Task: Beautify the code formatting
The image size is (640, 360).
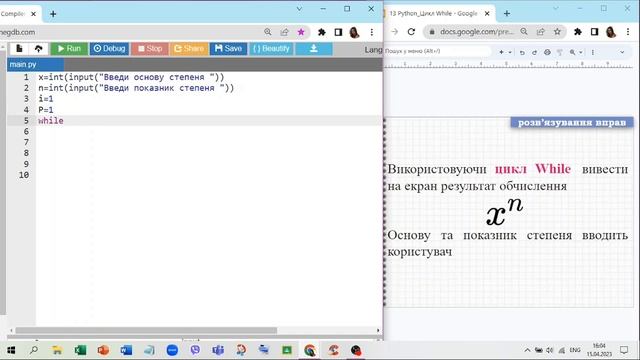Action: click(x=271, y=49)
